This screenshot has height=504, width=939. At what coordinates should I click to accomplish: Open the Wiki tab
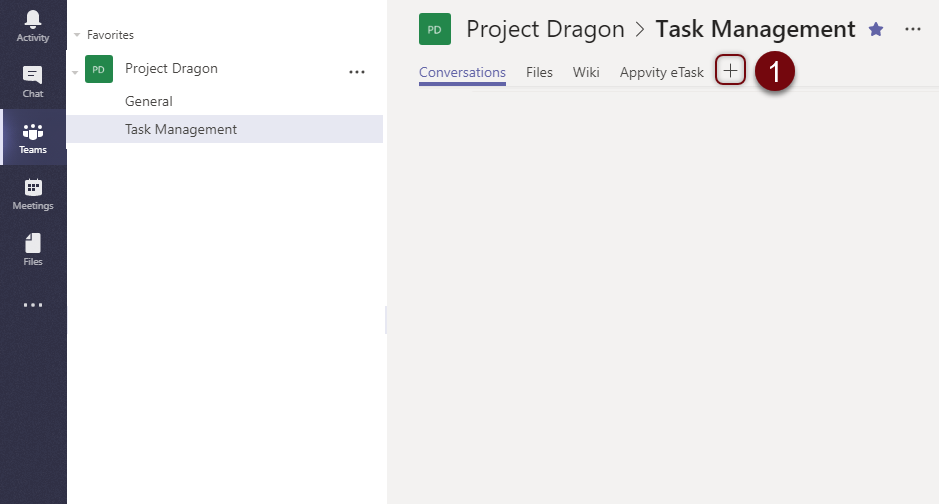pos(586,72)
